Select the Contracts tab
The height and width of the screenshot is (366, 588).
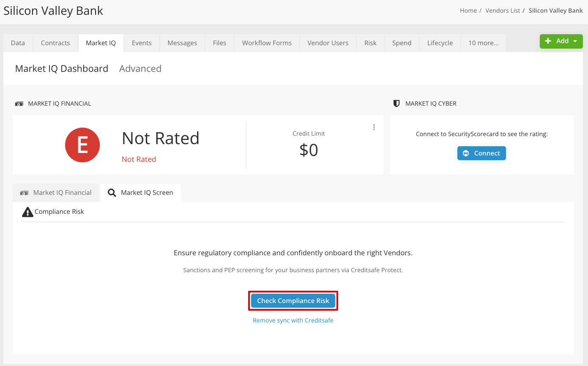pyautogui.click(x=55, y=43)
